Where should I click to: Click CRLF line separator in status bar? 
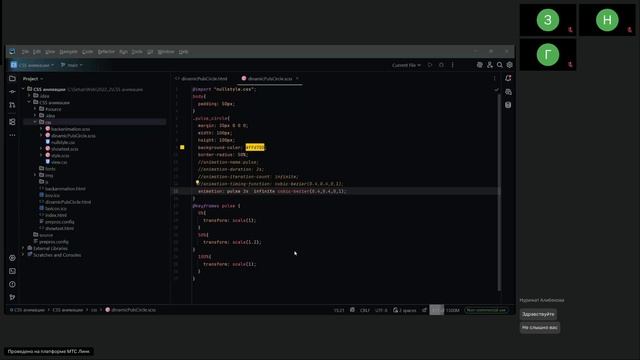coord(364,310)
